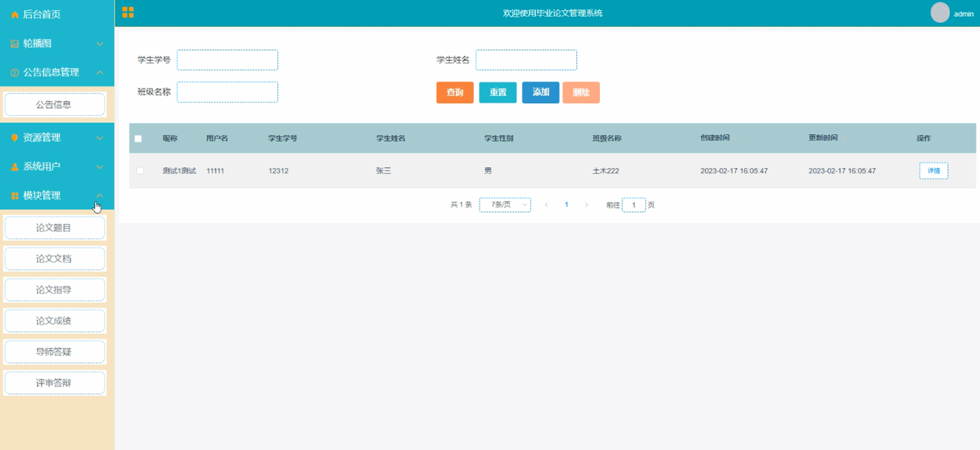The width and height of the screenshot is (980, 450).
Task: Click the orange grid icon in top bar
Action: tap(128, 12)
